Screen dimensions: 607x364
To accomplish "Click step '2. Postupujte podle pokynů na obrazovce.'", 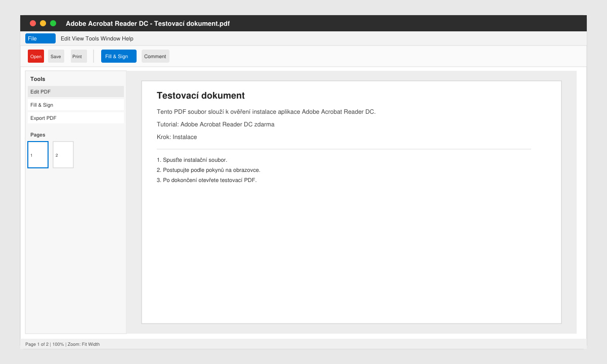I will [x=208, y=170].
